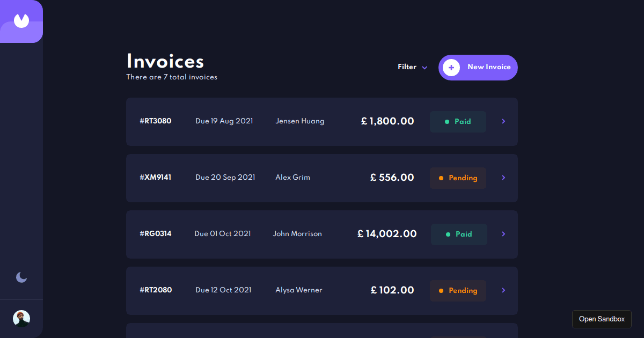This screenshot has width=644, height=338.
Task: Open invoice #RT2080 via its right arrow
Action: (x=503, y=290)
